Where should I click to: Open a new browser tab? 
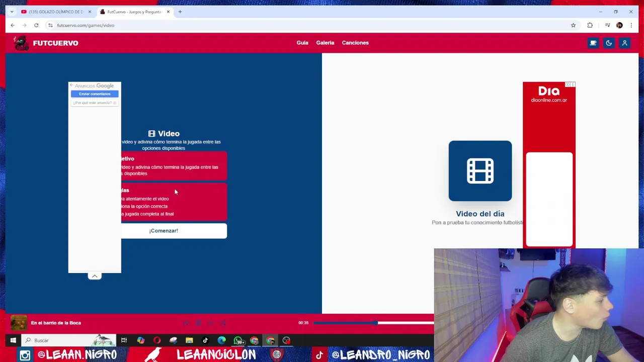click(180, 12)
